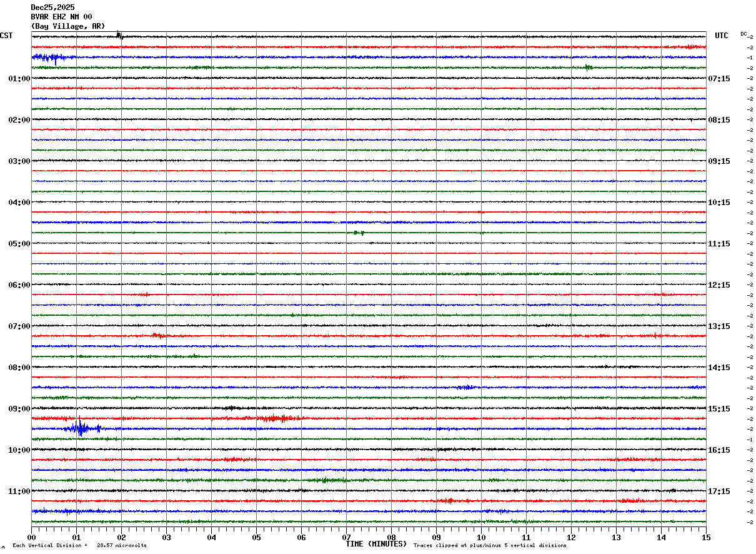The image size is (756, 554).
Task: Click the minute 00 axis tick label
Action: (x=31, y=537)
